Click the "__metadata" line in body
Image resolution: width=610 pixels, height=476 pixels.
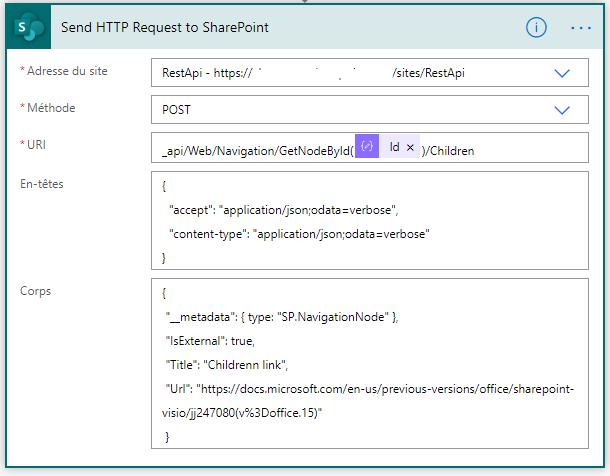click(x=282, y=317)
